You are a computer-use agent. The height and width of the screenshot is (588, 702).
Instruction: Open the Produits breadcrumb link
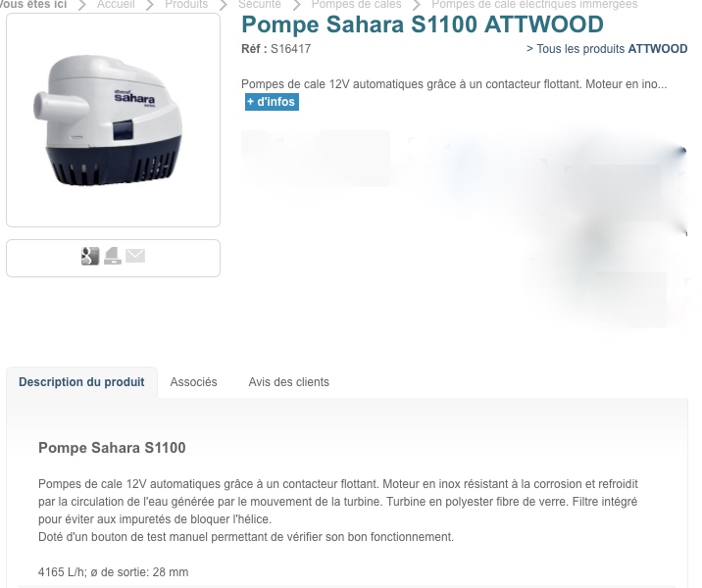pyautogui.click(x=186, y=5)
